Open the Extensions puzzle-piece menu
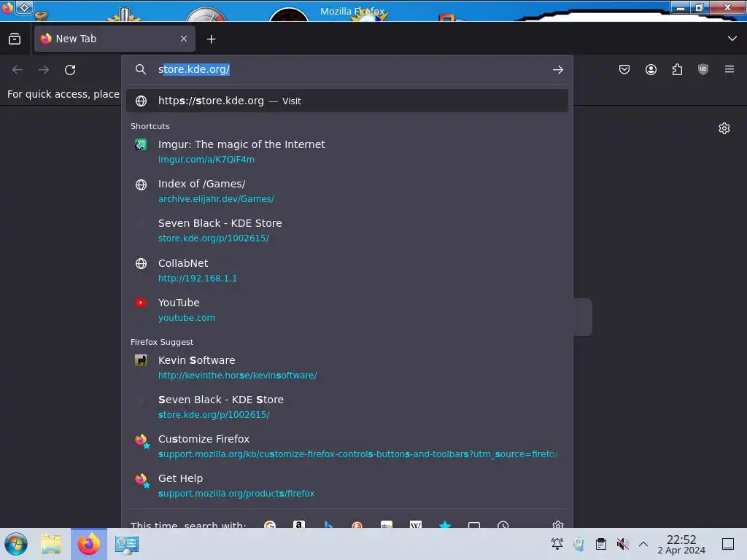 [677, 69]
